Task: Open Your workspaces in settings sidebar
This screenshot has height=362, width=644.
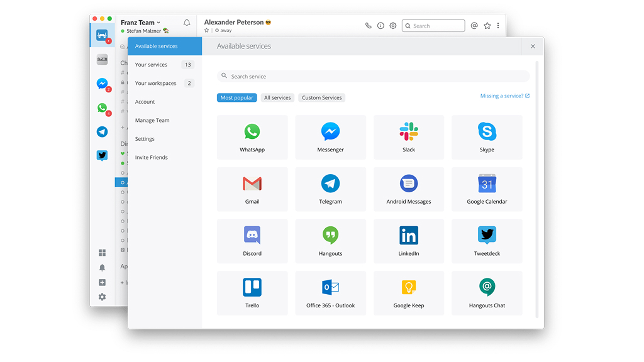Action: [x=156, y=83]
